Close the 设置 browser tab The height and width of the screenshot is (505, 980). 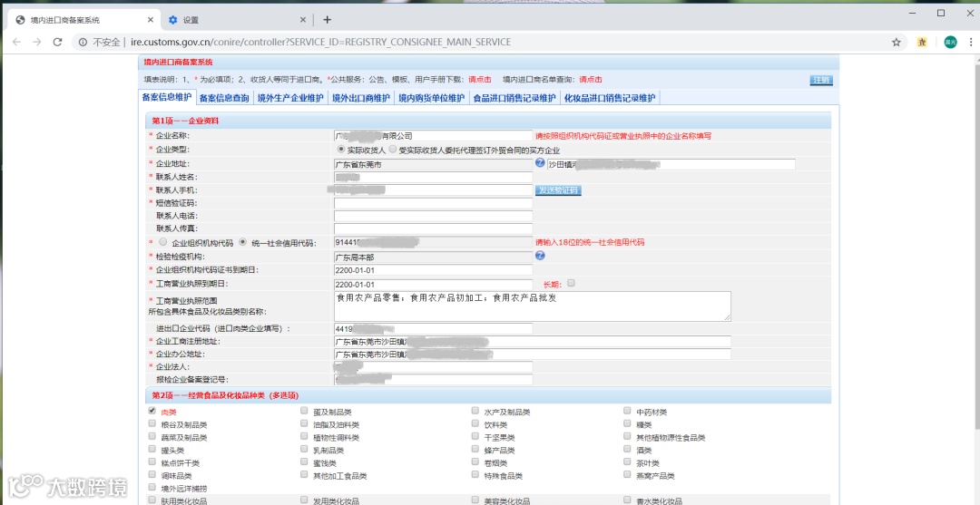(x=303, y=20)
